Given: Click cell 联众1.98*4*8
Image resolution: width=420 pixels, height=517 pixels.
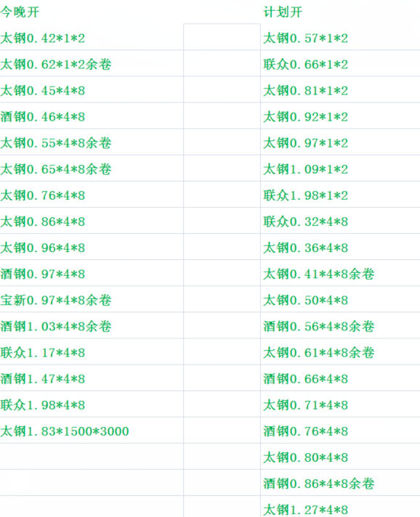Looking at the screenshot, I should pyautogui.click(x=92, y=404).
